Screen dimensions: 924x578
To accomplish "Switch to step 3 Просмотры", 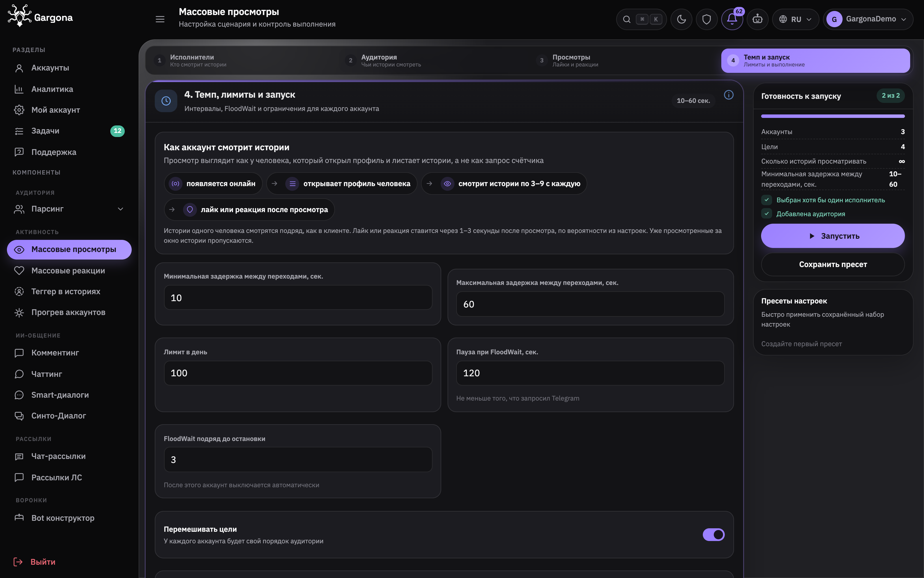I will point(624,60).
